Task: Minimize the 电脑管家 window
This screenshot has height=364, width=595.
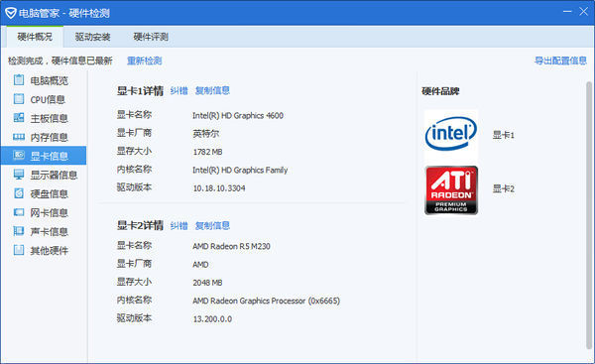Action: click(567, 12)
